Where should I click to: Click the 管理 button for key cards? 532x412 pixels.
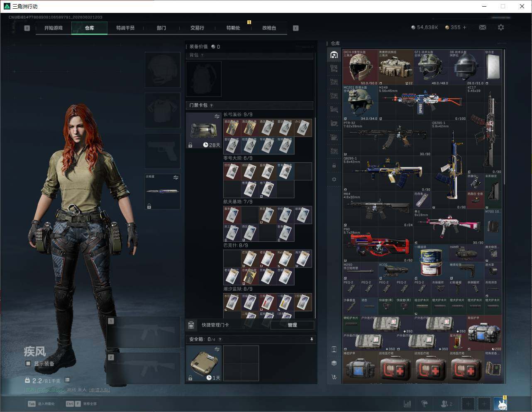[x=292, y=325]
